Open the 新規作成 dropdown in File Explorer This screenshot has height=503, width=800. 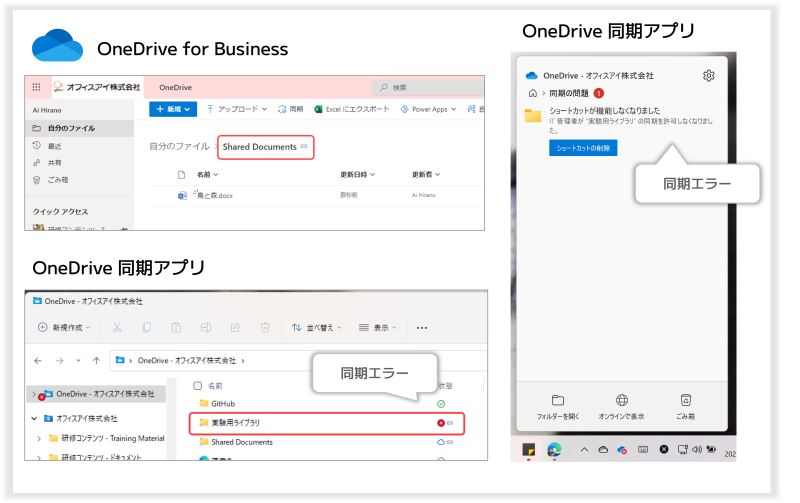(x=64, y=328)
